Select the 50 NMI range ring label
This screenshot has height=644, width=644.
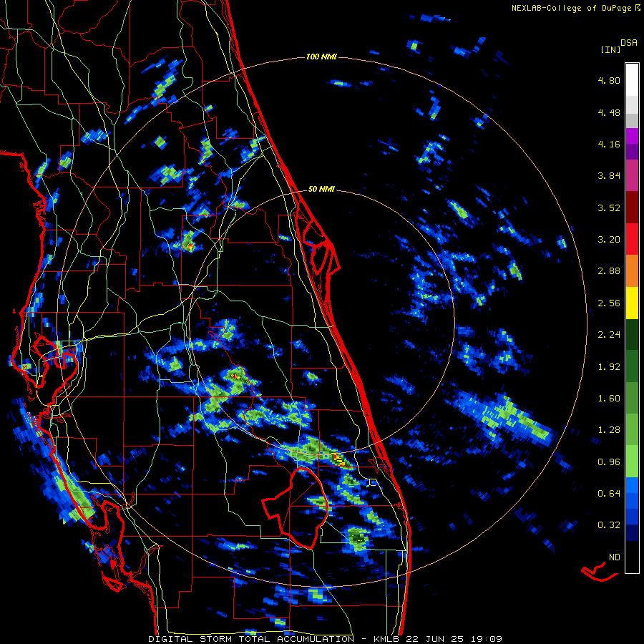(x=321, y=189)
